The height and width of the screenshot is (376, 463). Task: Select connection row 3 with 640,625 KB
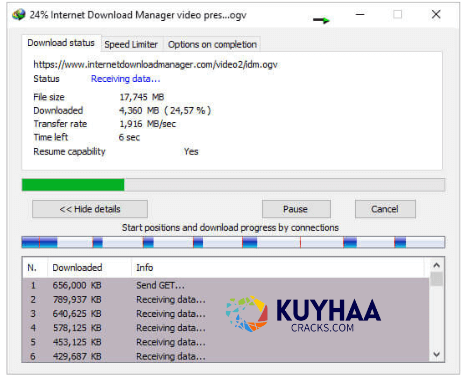coord(226,314)
